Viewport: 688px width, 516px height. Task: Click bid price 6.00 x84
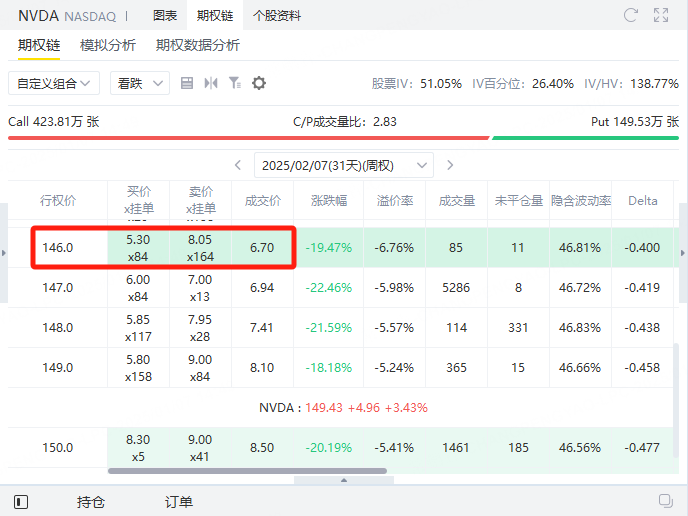[138, 288]
